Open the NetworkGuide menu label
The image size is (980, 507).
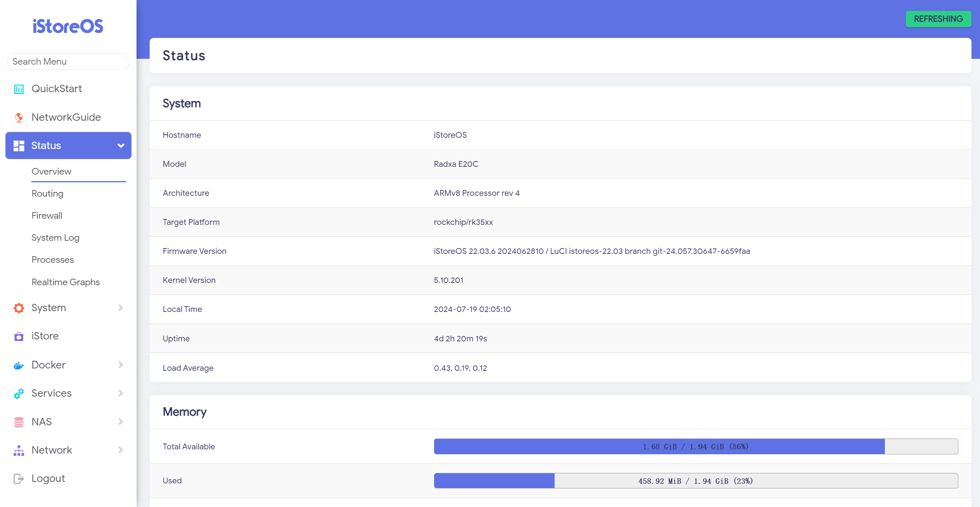(x=66, y=117)
